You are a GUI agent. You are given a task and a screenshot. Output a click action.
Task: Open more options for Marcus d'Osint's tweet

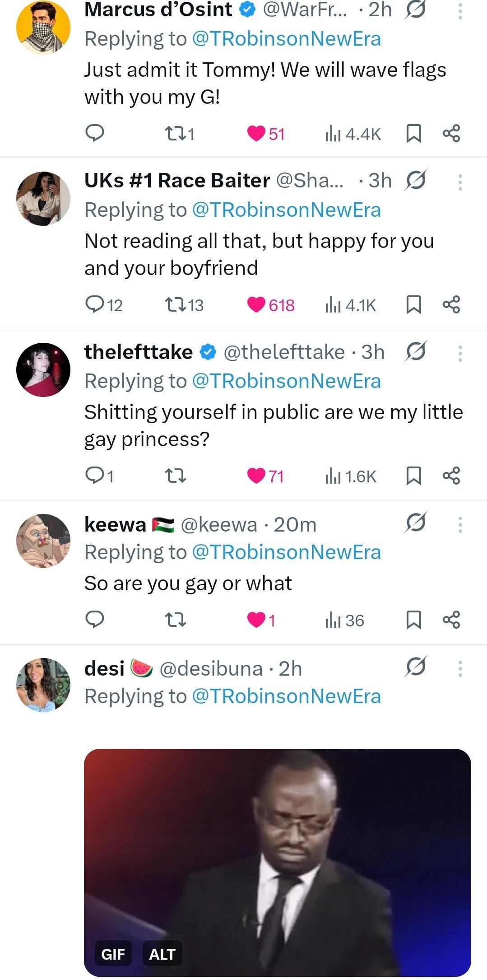[x=460, y=10]
